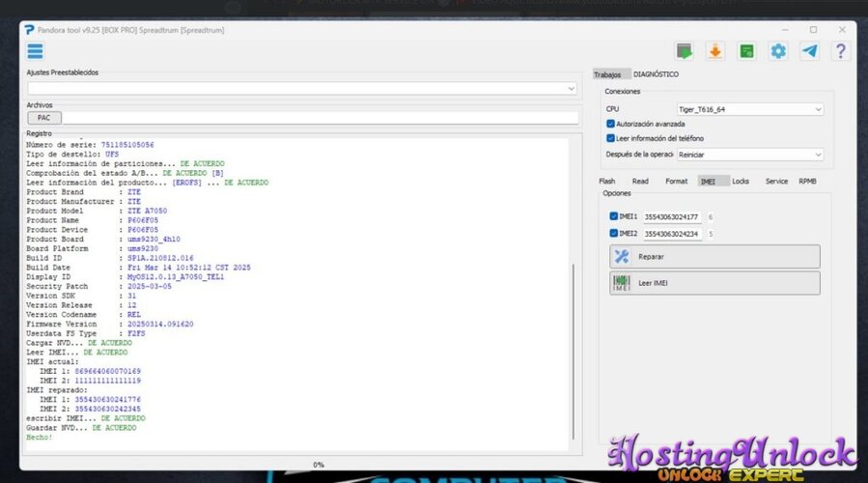Open settings gear icon

pos(778,51)
